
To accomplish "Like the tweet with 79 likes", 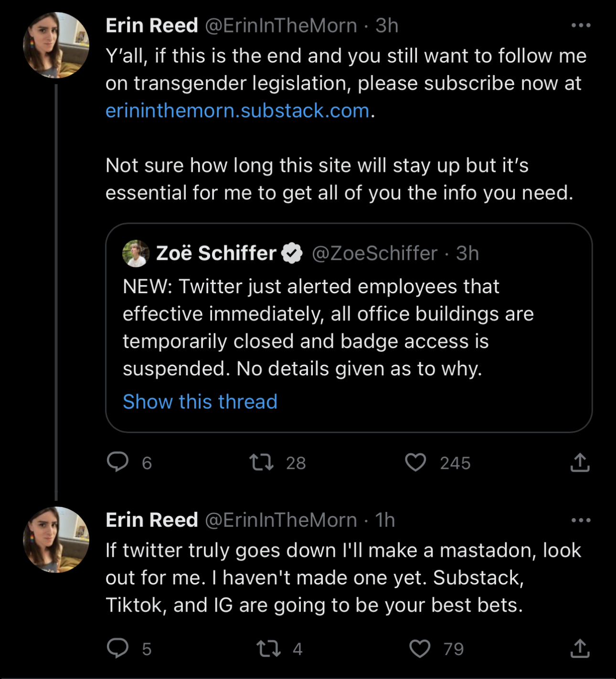I will click(x=420, y=648).
